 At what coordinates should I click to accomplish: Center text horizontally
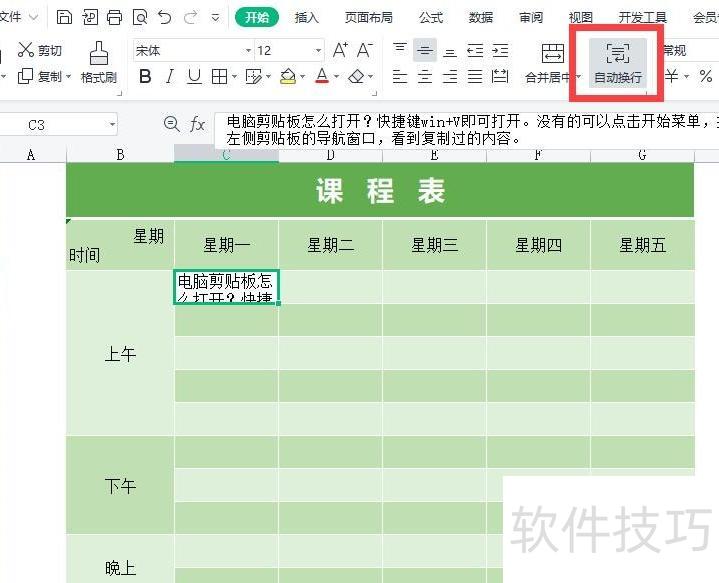pos(425,76)
